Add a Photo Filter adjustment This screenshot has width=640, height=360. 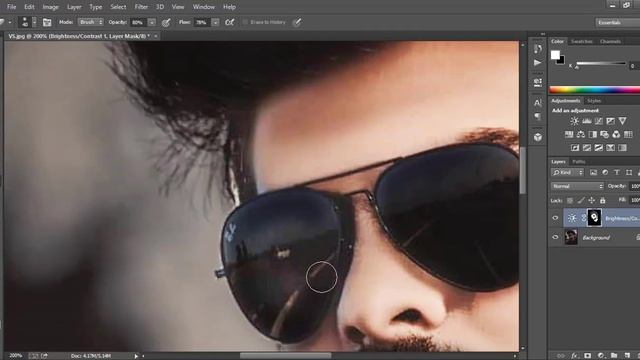click(x=604, y=134)
